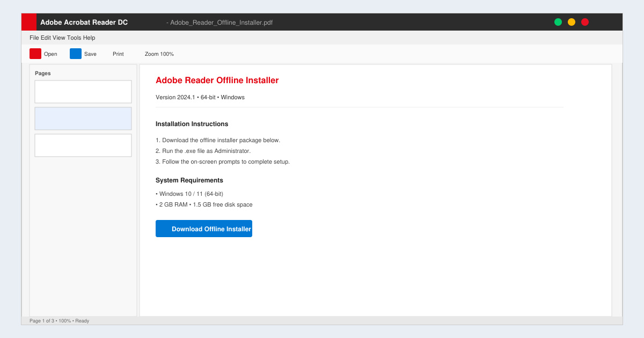Click the red Adobe logo in title bar
The height and width of the screenshot is (338, 644).
[x=29, y=22]
